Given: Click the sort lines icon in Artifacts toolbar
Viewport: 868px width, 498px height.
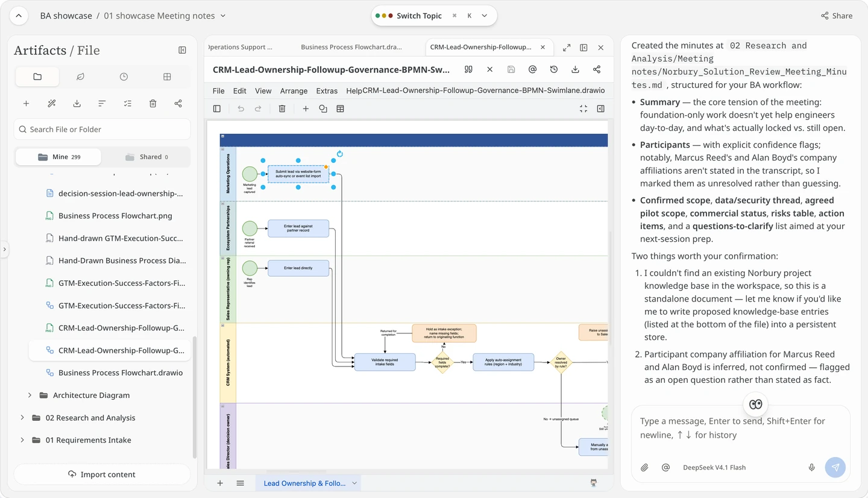Looking at the screenshot, I should 102,104.
